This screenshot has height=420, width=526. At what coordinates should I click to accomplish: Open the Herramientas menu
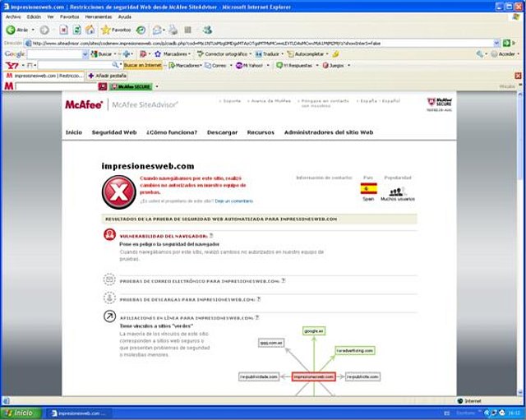[99, 16]
